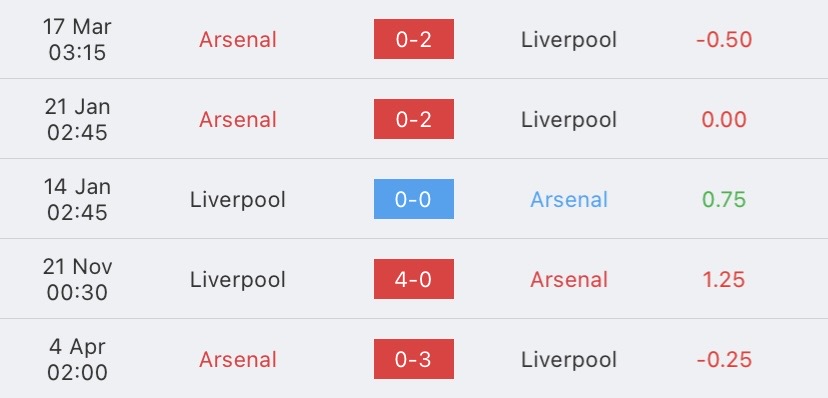828x398 pixels.
Task: Select the green 0.75 handicap value
Action: [724, 200]
